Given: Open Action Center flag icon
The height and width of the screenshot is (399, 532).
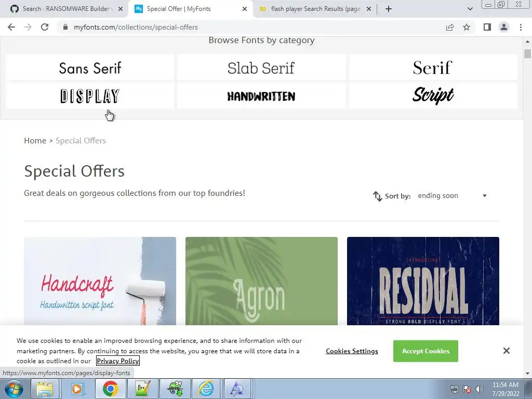Looking at the screenshot, I should coord(467,389).
